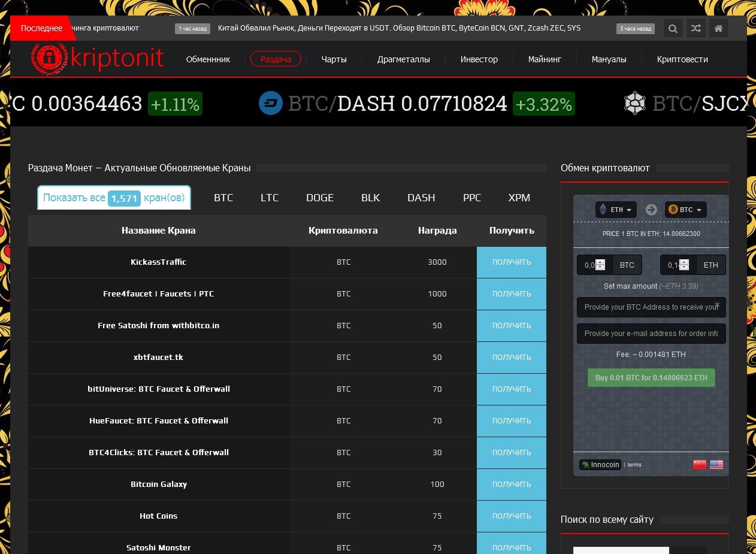Click ПОЛУЧИТЬ for Free Satoshi from withbitco.in
This screenshot has height=554, width=756.
512,326
